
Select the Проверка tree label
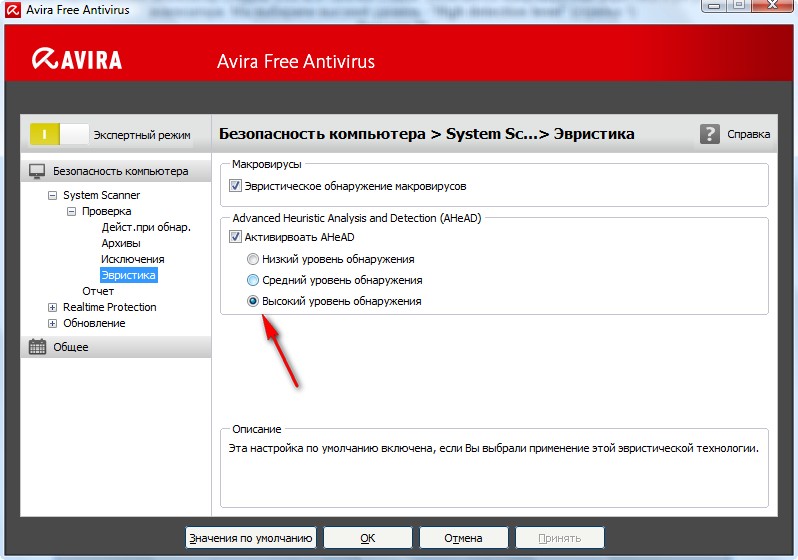[106, 211]
